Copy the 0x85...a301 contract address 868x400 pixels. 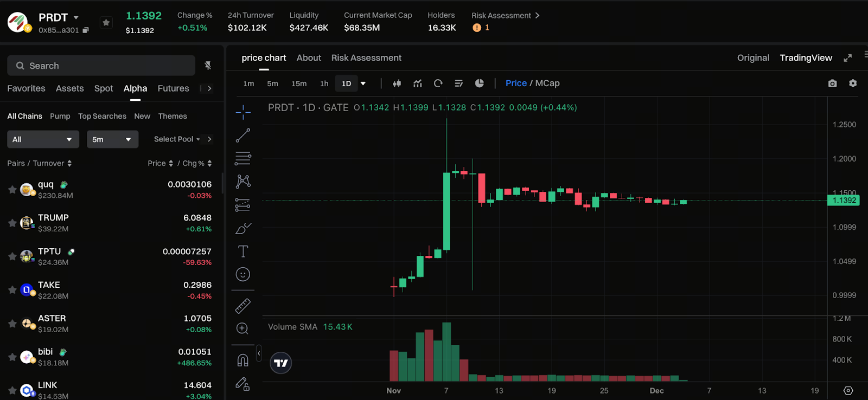[x=86, y=30]
